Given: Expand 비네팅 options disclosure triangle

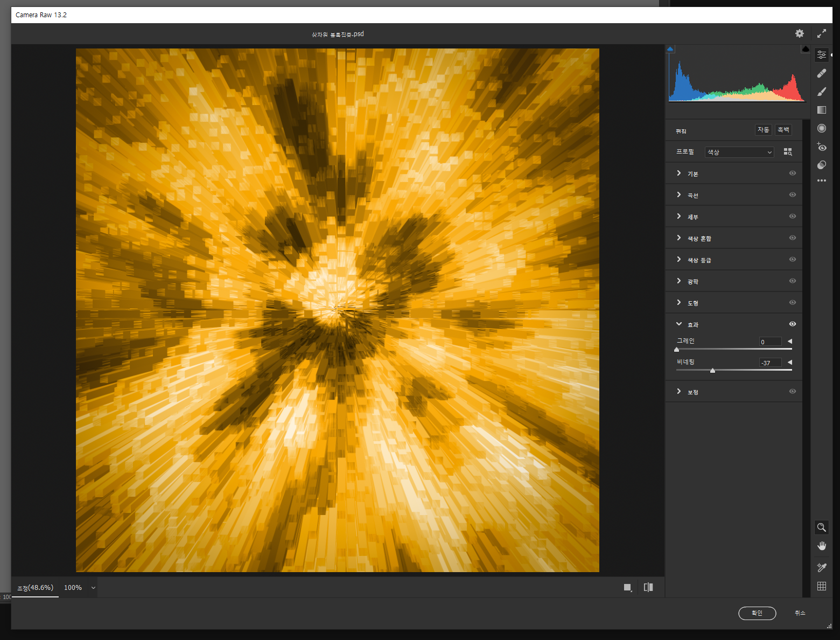Looking at the screenshot, I should (x=790, y=362).
